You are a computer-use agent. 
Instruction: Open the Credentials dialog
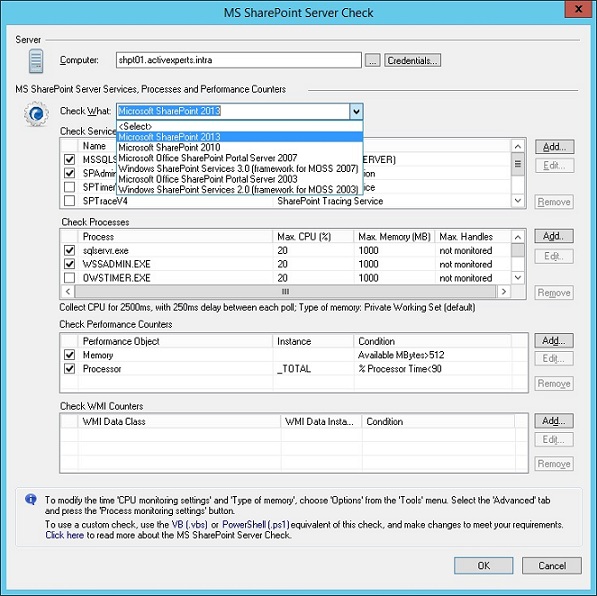412,61
